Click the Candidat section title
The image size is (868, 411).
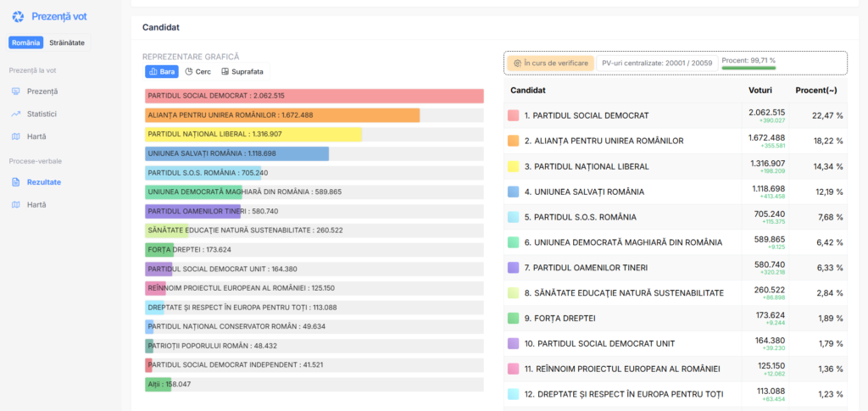(x=160, y=27)
